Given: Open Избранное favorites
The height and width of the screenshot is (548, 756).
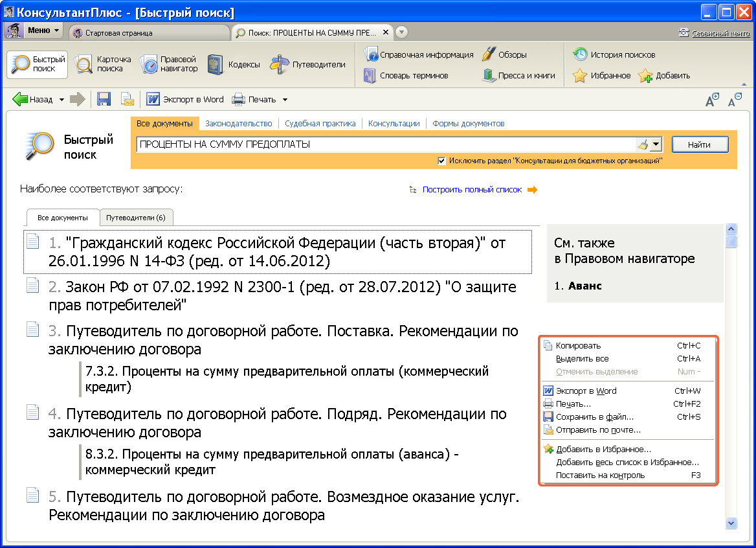Looking at the screenshot, I should tap(601, 75).
